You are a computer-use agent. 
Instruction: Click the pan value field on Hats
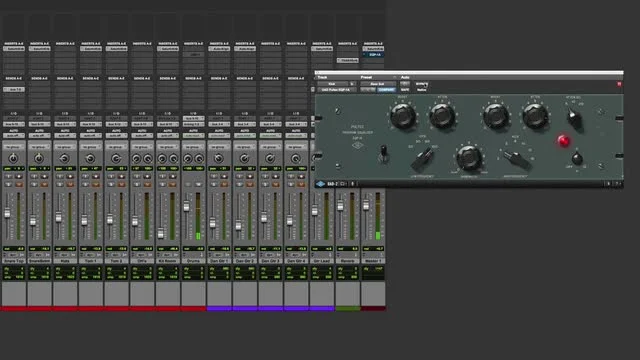coord(65,169)
